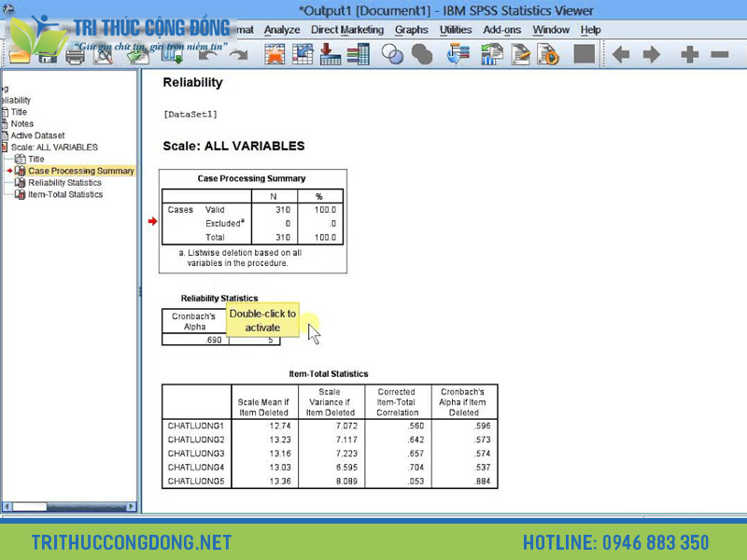Click the Variables colored-table icon
This screenshot has width=747, height=560.
[358, 54]
